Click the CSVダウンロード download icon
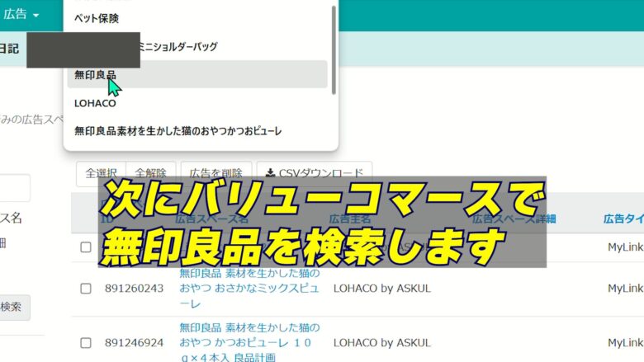 (x=270, y=173)
